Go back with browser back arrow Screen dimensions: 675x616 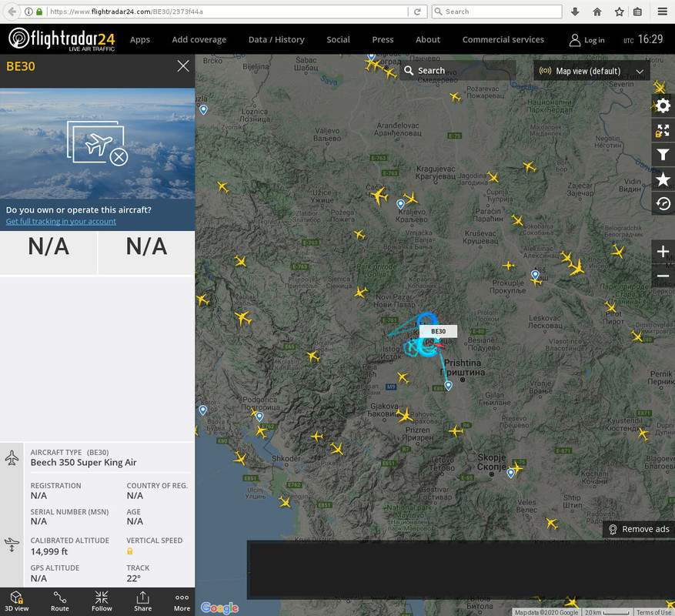(x=12, y=12)
